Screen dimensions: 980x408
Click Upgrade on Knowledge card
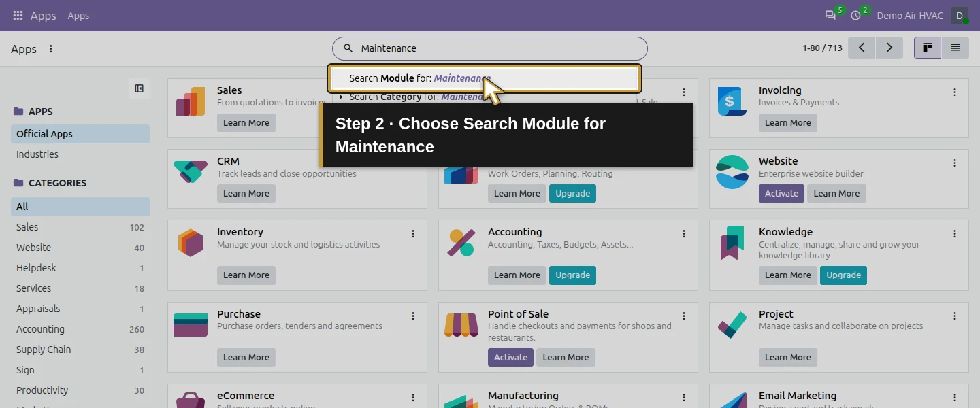click(x=843, y=275)
